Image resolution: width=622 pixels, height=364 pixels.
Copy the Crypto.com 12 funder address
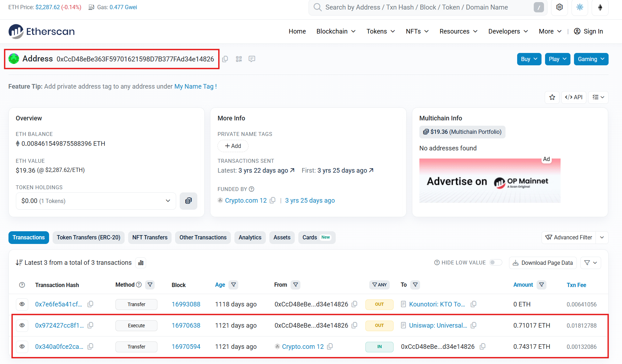pyautogui.click(x=273, y=200)
